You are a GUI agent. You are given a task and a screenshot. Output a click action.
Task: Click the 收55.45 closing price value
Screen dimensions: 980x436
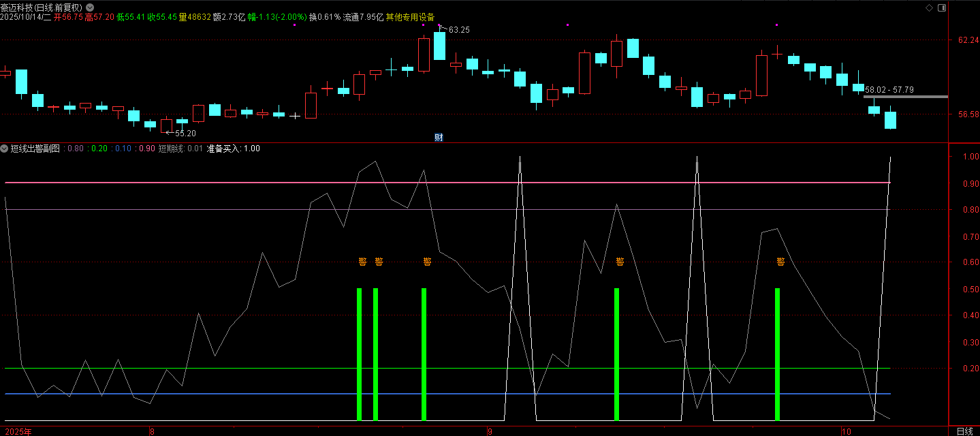[163, 17]
